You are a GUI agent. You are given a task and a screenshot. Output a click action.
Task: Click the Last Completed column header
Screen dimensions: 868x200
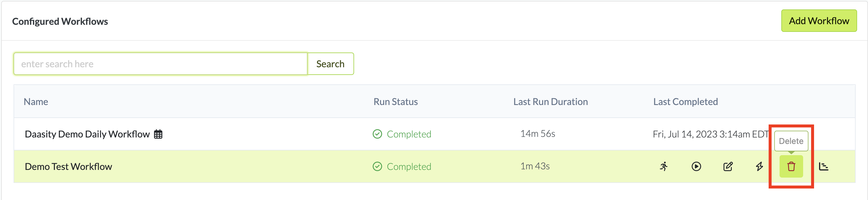click(x=685, y=102)
